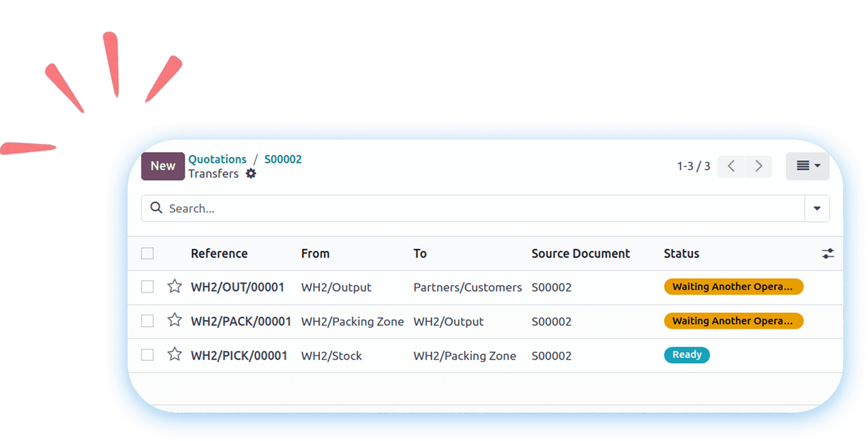
Task: Tick the WH2/PICK/00001 row checkbox
Action: [x=148, y=355]
